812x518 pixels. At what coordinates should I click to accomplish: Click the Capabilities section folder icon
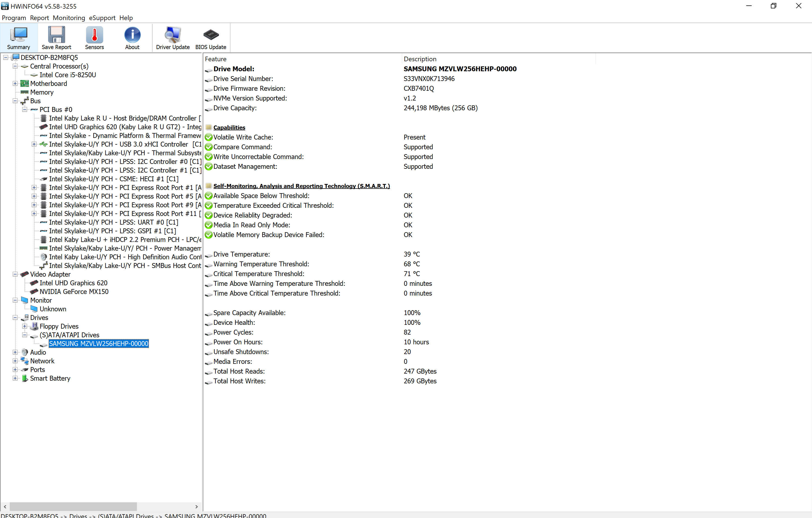pyautogui.click(x=209, y=127)
